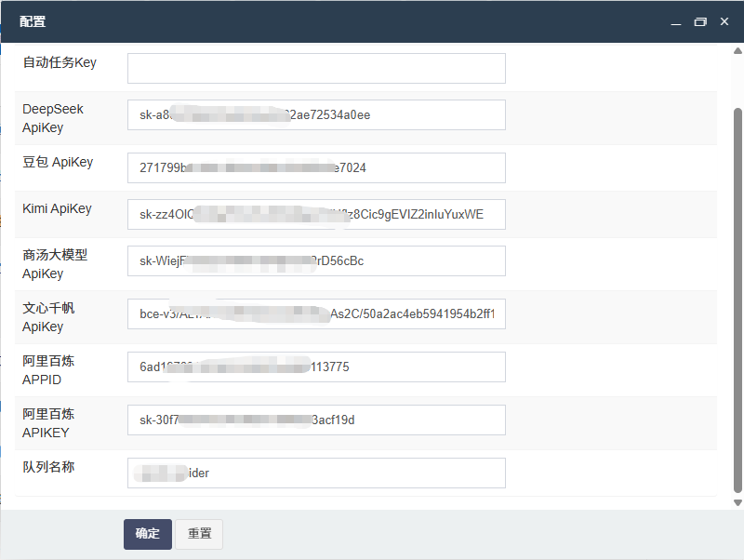Click the DeepSeek ApiKey input field
Screen dimensions: 744x560
point(316,114)
